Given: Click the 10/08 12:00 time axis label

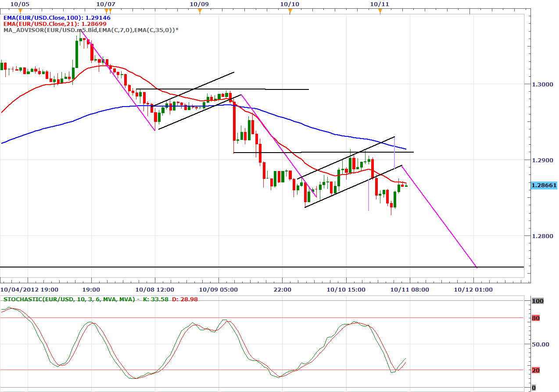Looking at the screenshot, I should click(x=155, y=289).
